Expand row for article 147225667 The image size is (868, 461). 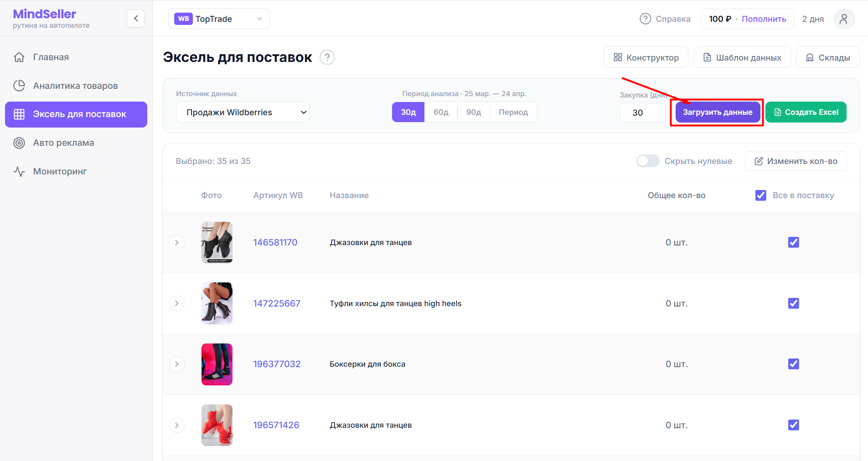coord(177,303)
